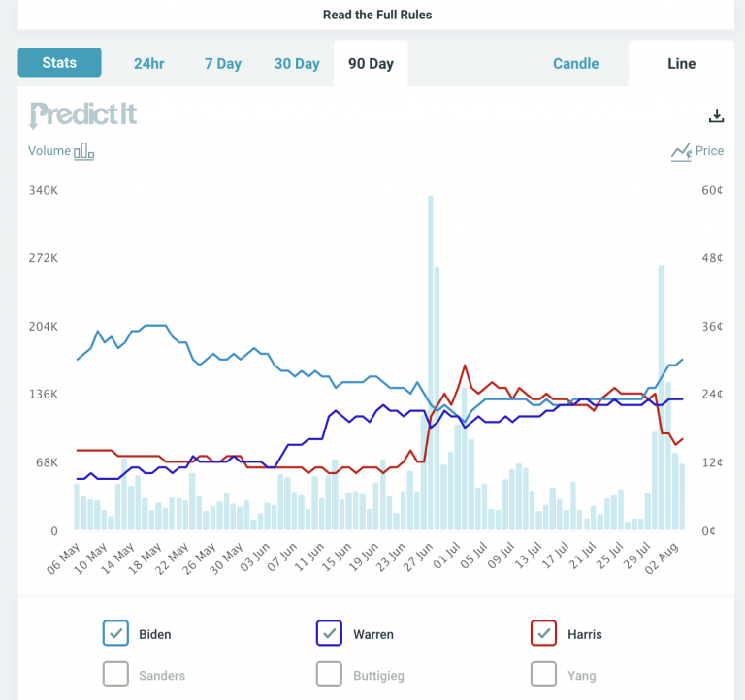745x700 pixels.
Task: Toggle the Price line chart icon
Action: 681,152
